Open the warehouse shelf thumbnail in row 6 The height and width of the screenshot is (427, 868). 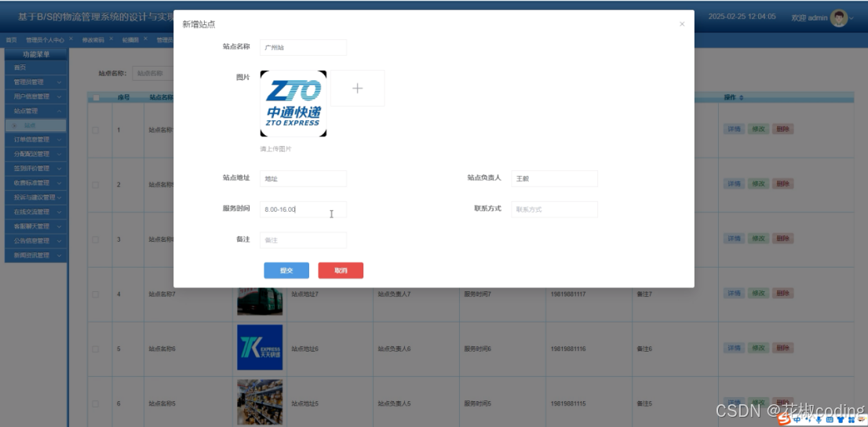coord(260,402)
